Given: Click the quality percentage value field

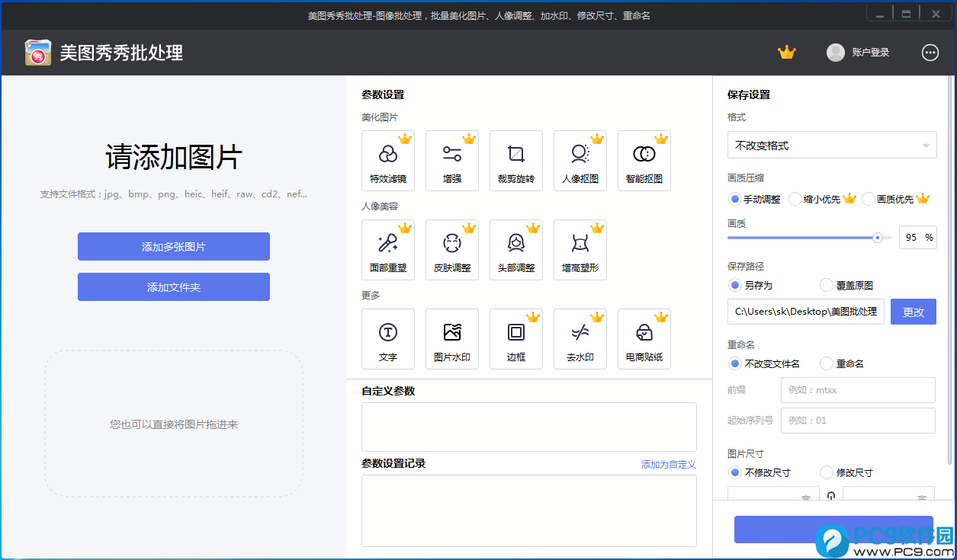Looking at the screenshot, I should point(918,238).
